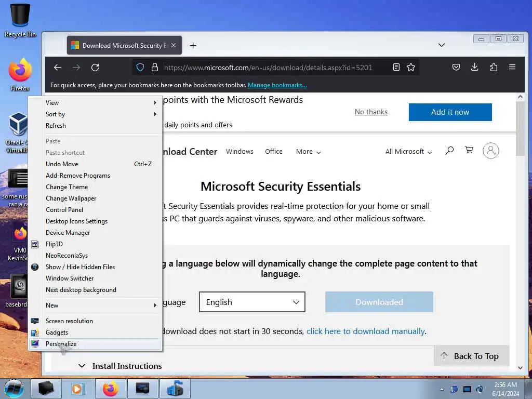Viewport: 532px width, 399px height.
Task: Reload the page in Firefox
Action: click(x=96, y=68)
